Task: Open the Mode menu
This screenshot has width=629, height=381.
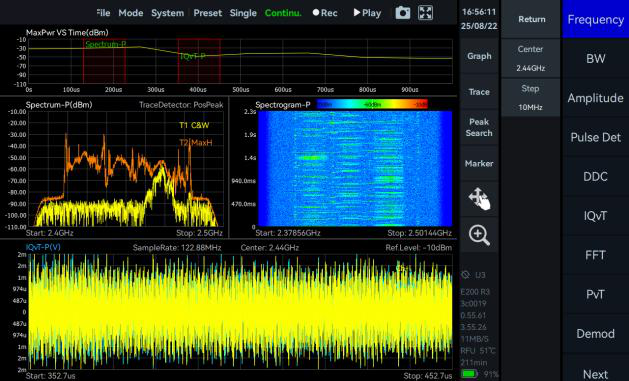Action: tap(131, 13)
